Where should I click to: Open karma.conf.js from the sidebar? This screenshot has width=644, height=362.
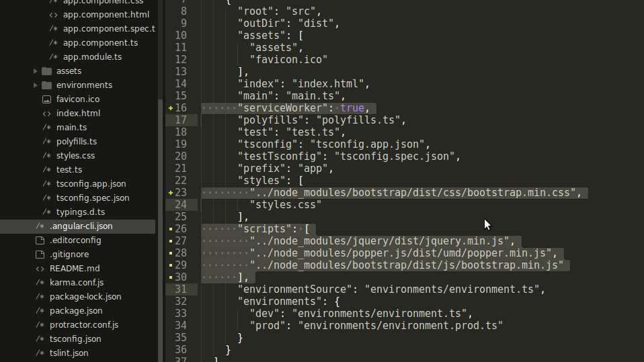click(77, 283)
